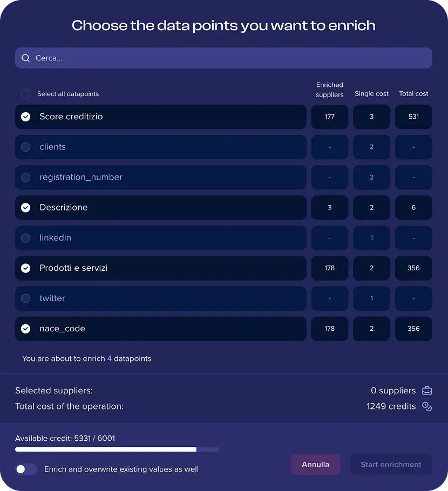The width and height of the screenshot is (448, 491).
Task: Check Select all datapoints
Action: tap(25, 94)
